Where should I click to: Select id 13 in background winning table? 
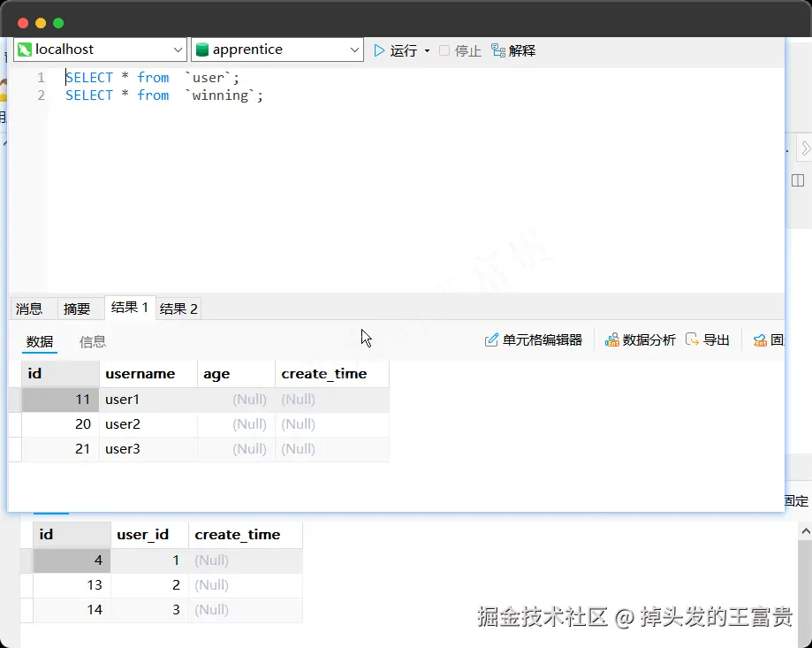pos(72,585)
